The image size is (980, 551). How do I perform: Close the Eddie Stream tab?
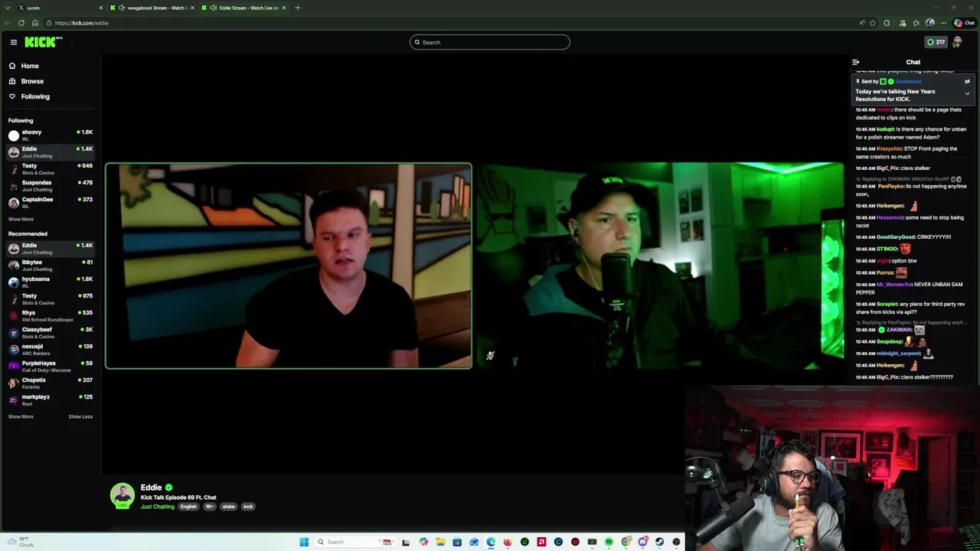(x=284, y=8)
